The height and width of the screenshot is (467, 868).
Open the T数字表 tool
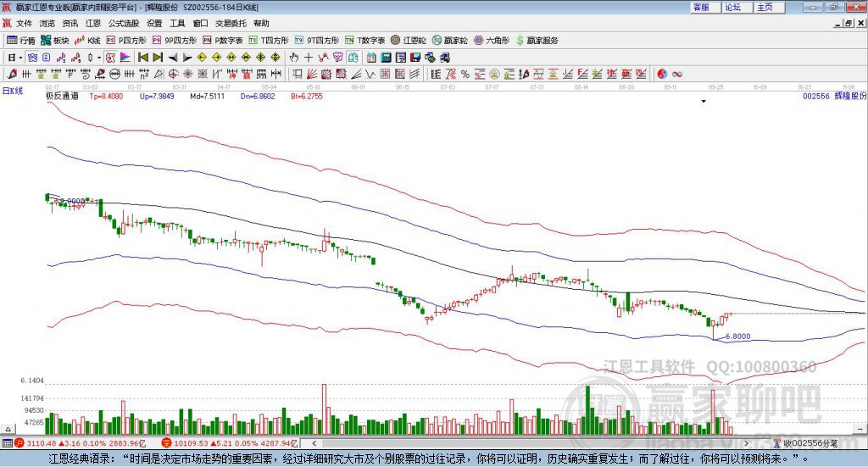point(364,41)
